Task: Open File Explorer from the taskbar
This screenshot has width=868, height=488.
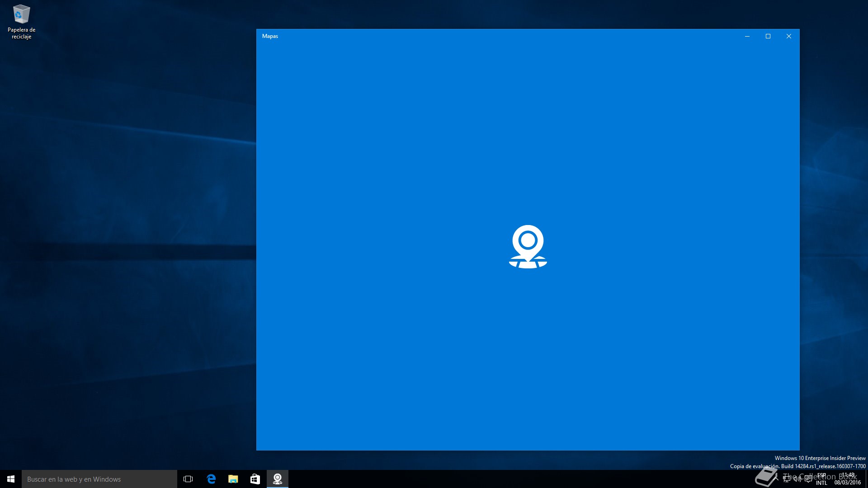Action: click(233, 479)
